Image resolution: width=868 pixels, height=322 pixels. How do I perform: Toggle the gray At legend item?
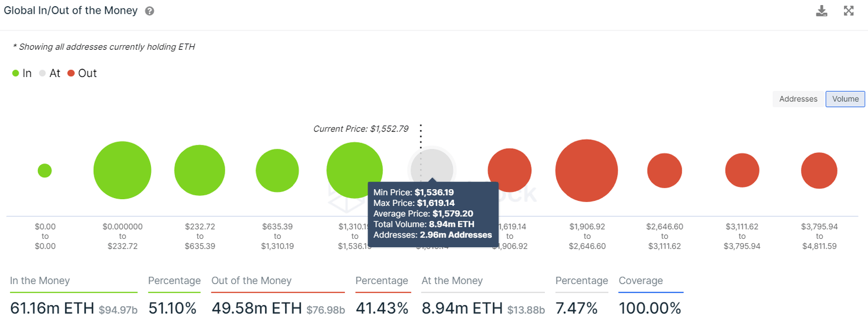point(50,74)
